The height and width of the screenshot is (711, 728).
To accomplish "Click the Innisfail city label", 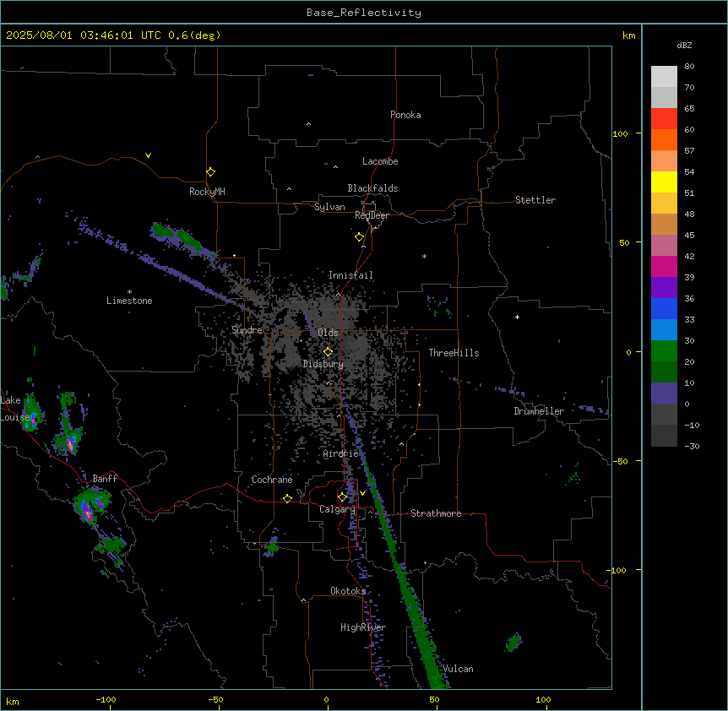I will point(350,275).
